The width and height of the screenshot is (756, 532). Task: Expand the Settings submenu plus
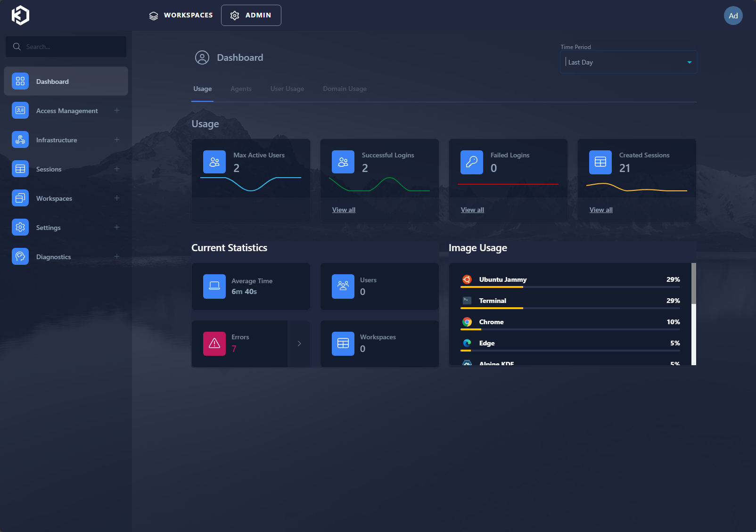click(x=117, y=227)
